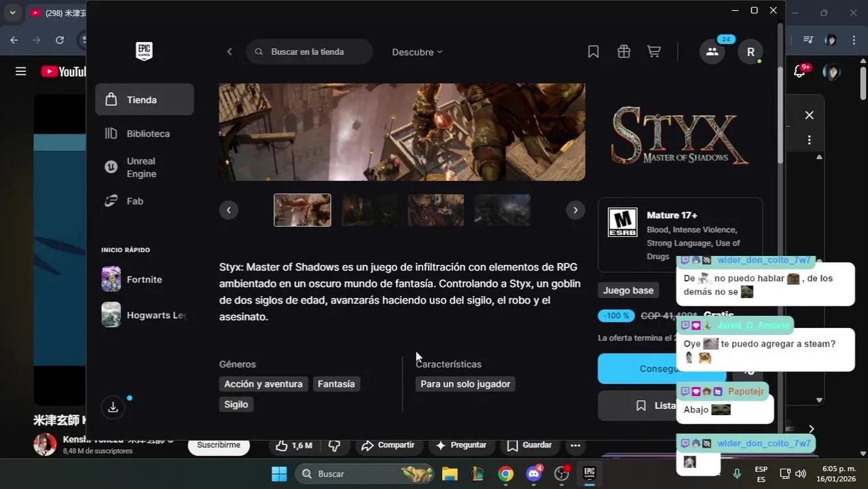Open the shopping cart icon
Image resolution: width=868 pixels, height=489 pixels.
pyautogui.click(x=653, y=52)
